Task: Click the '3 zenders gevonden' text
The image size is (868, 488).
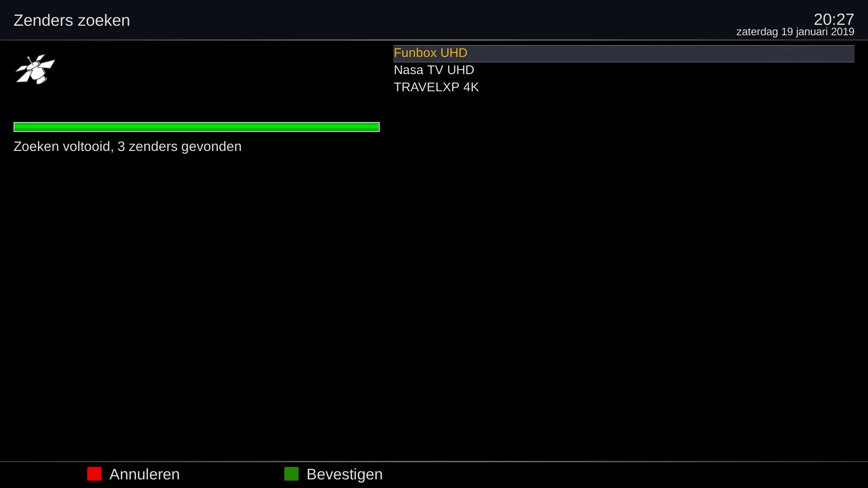Action: coord(179,146)
